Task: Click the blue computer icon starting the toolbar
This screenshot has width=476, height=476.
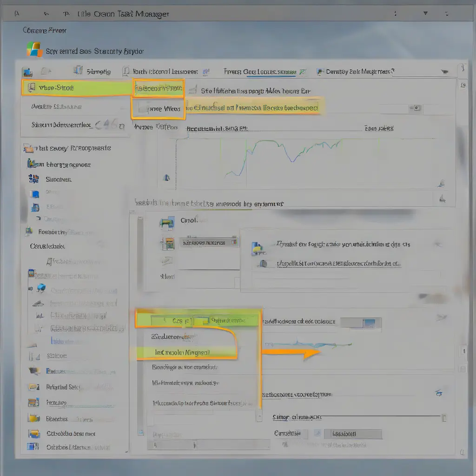Action: (x=27, y=72)
